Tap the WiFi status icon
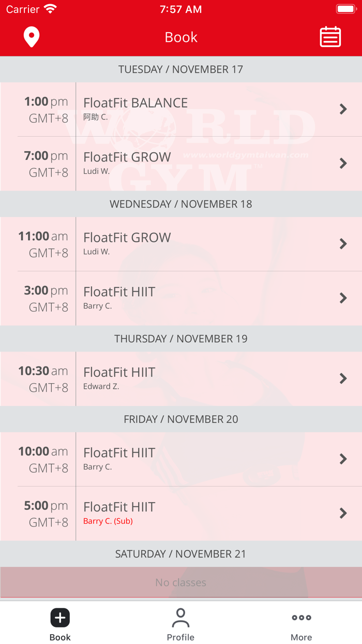The height and width of the screenshot is (644, 362). [50, 9]
